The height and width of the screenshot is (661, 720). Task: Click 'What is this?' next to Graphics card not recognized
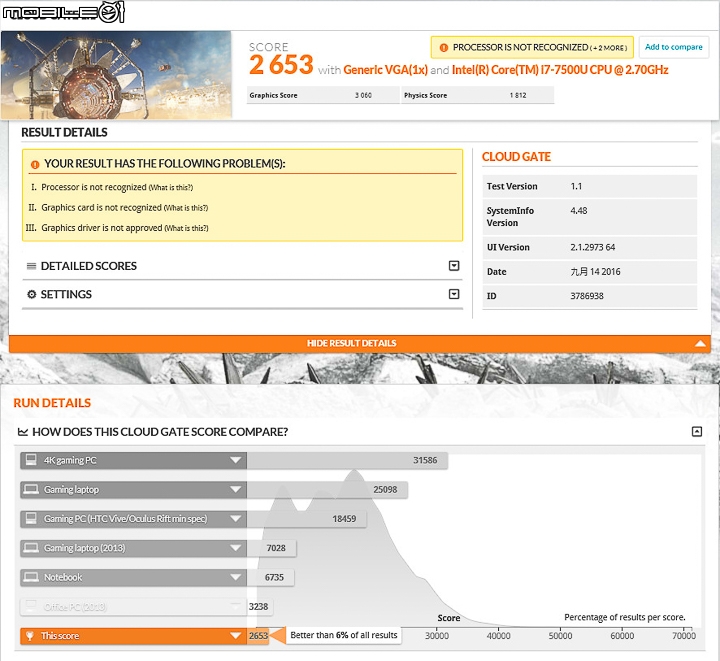point(186,208)
